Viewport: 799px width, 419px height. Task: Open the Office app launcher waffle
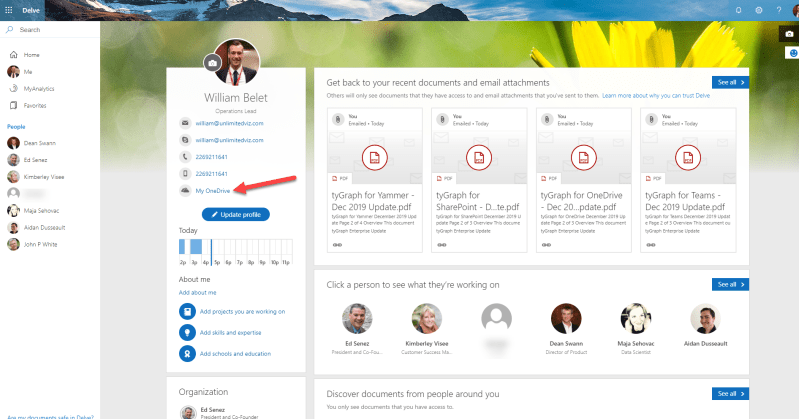[8, 9]
